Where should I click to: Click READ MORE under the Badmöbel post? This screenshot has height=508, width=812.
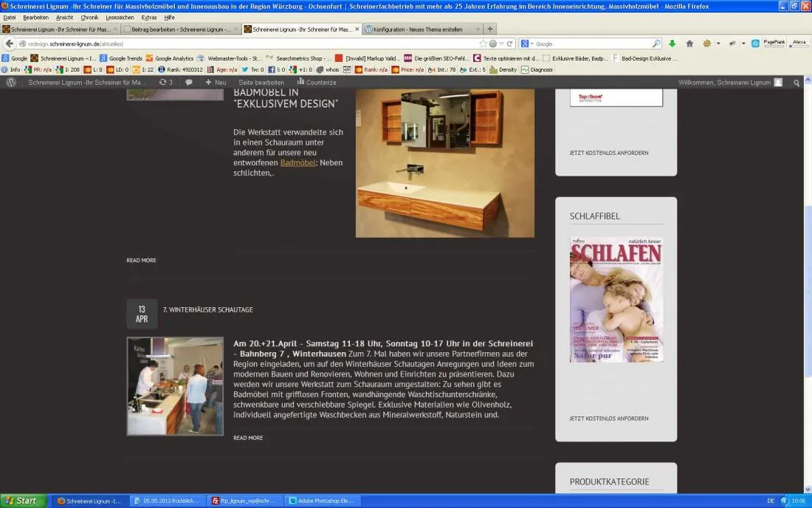(x=142, y=260)
